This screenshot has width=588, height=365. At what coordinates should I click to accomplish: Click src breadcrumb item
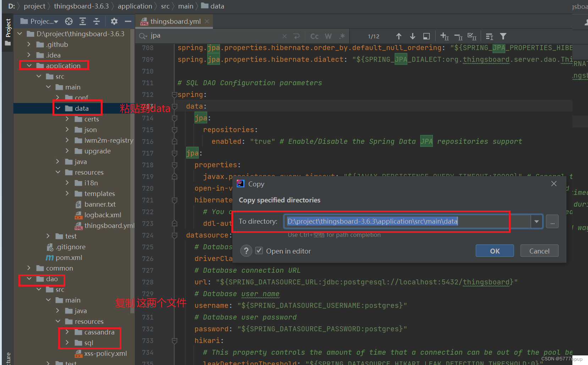[165, 6]
